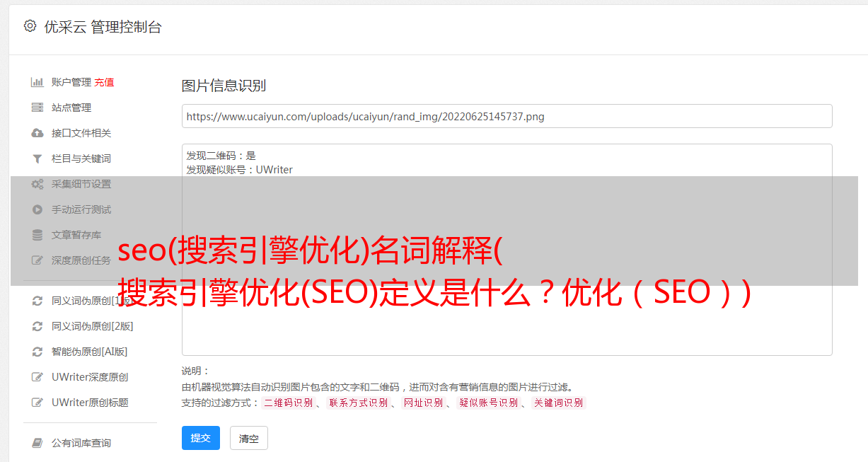Click the database icon for 文章暂存库
Screen dimensions: 868x462
point(37,235)
